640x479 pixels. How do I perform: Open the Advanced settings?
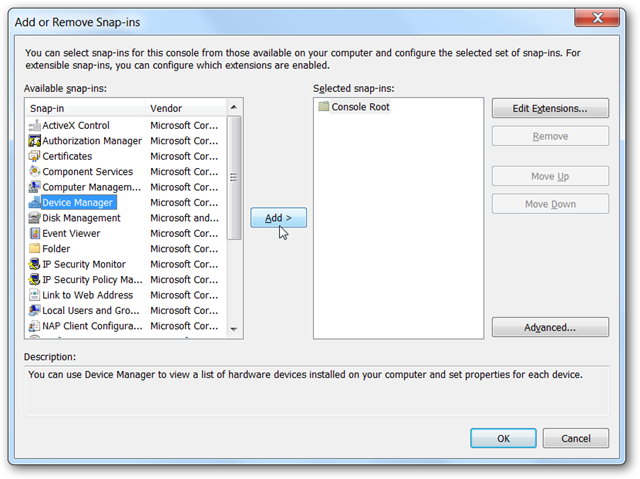tap(550, 327)
